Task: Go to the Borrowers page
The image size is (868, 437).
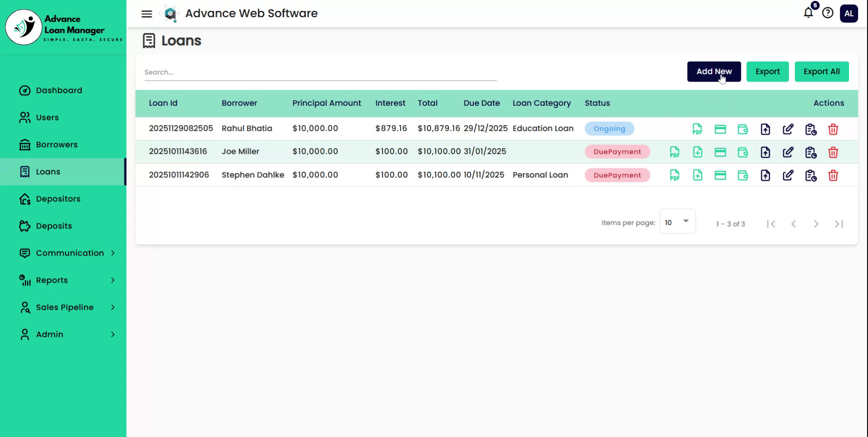Action: [x=57, y=144]
